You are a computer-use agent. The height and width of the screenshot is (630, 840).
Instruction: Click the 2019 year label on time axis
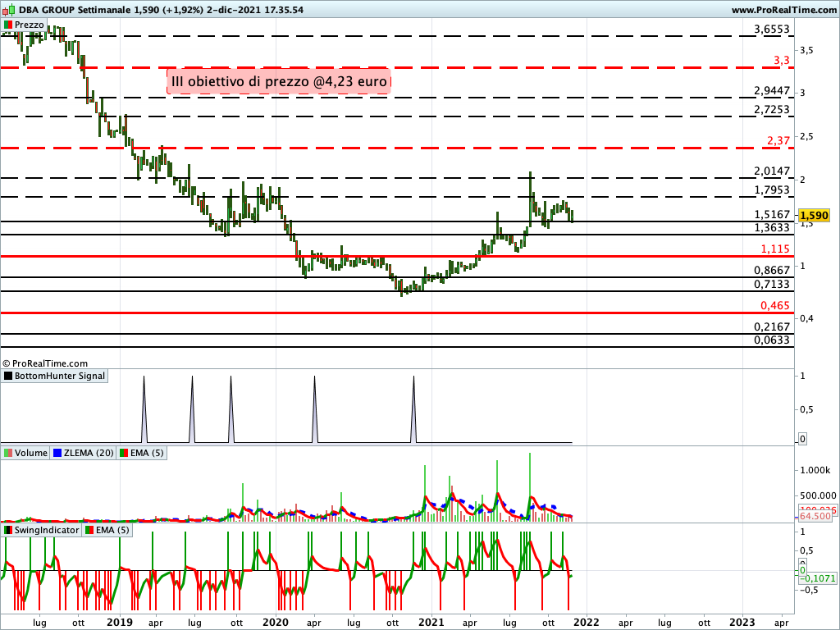120,623
